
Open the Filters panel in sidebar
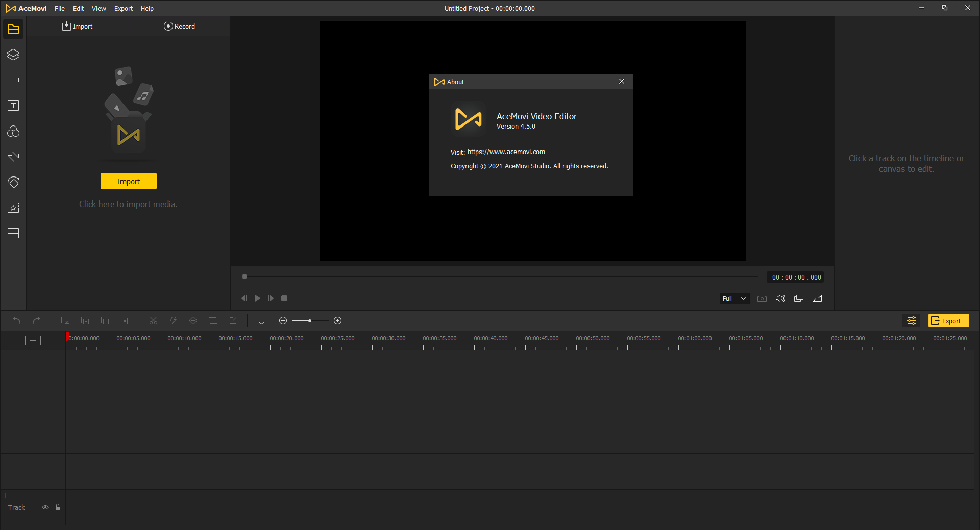pos(13,132)
